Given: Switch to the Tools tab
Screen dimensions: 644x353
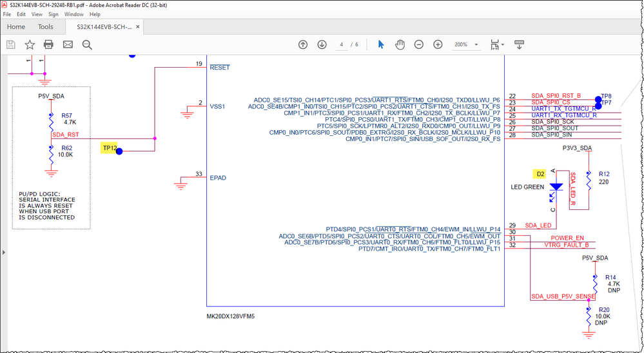Looking at the screenshot, I should [46, 26].
